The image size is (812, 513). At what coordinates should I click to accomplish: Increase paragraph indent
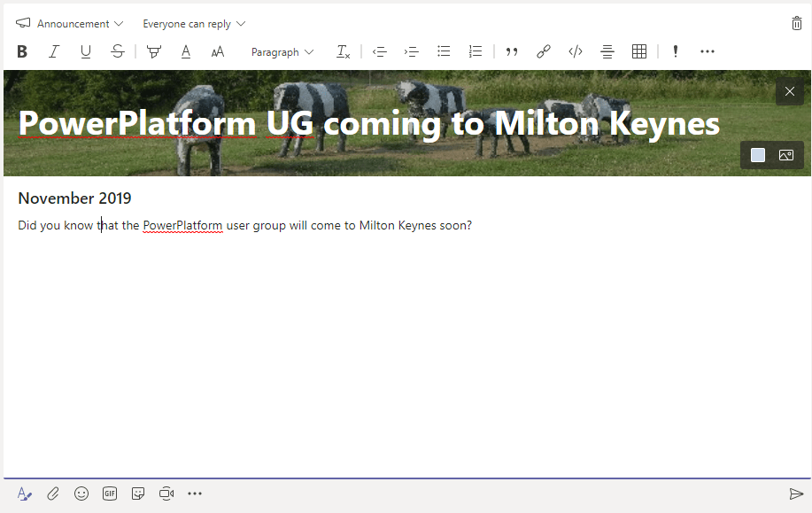(x=412, y=51)
